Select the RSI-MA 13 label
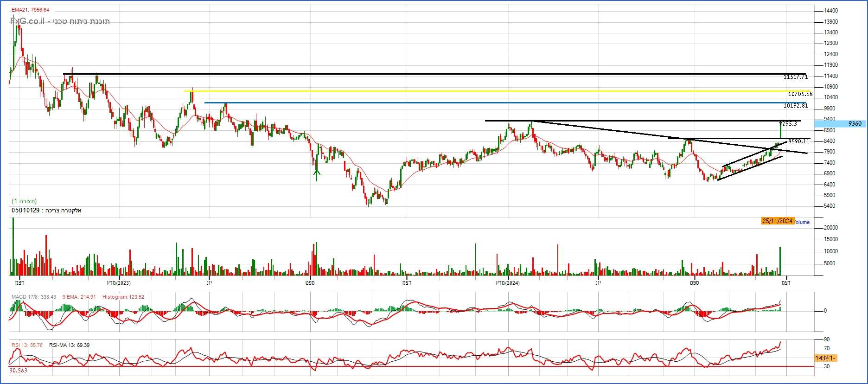 pos(69,345)
